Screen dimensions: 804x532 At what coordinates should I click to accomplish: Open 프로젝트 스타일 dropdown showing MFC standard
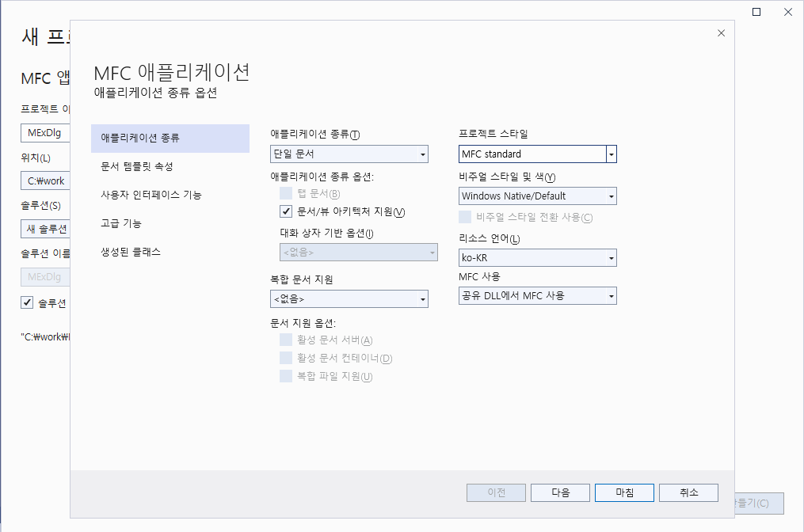tap(538, 154)
